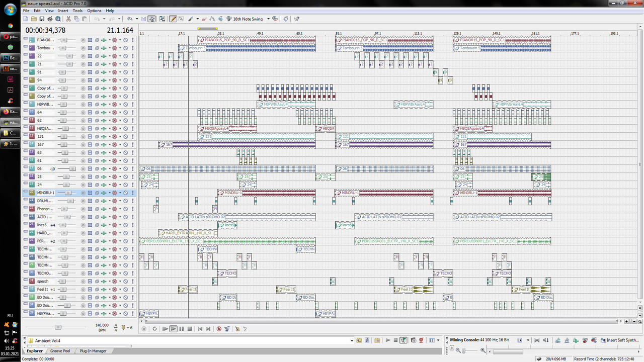
Task: Pause playback in transport bar
Action: 182,328
